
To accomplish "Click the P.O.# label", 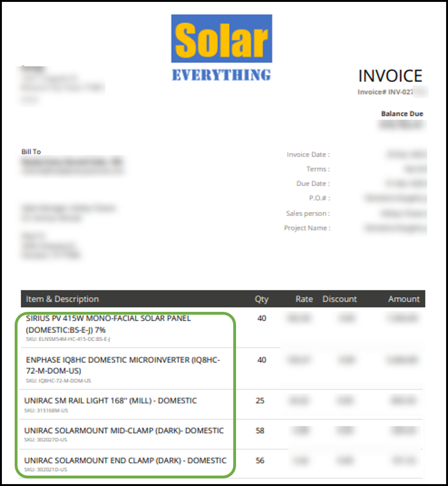I will (319, 198).
